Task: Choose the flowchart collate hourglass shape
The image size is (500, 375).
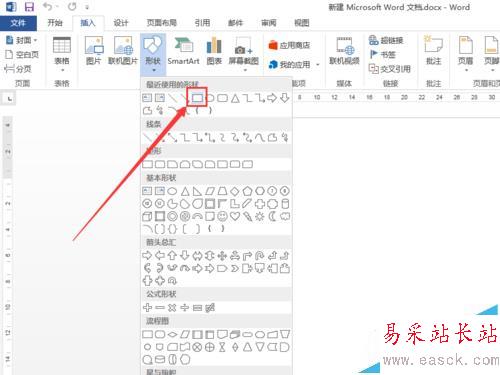Action: tap(222, 347)
